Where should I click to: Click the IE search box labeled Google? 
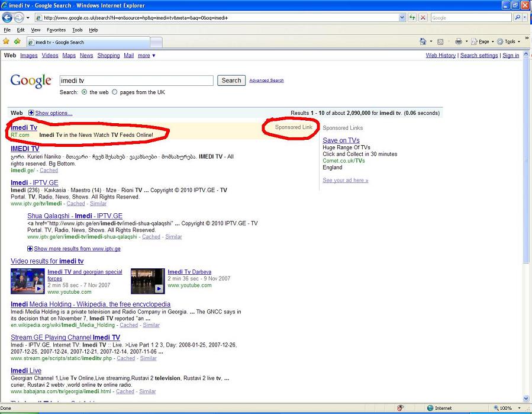471,18
